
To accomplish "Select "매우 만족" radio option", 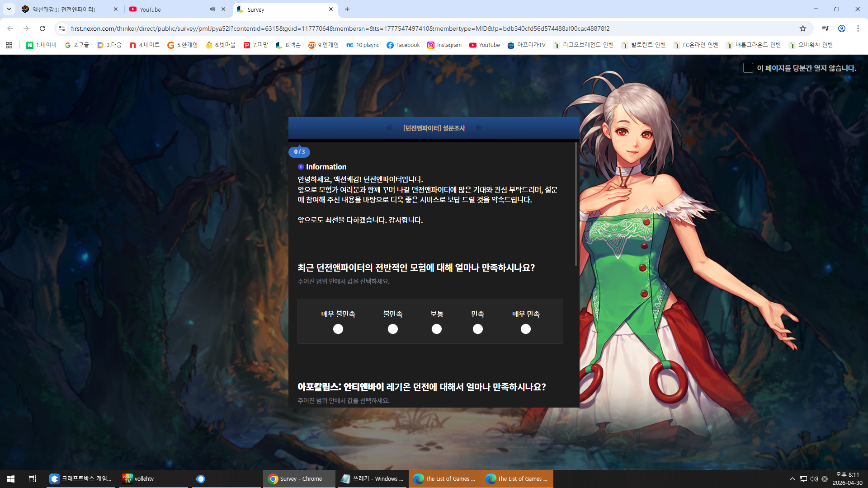I will [525, 329].
